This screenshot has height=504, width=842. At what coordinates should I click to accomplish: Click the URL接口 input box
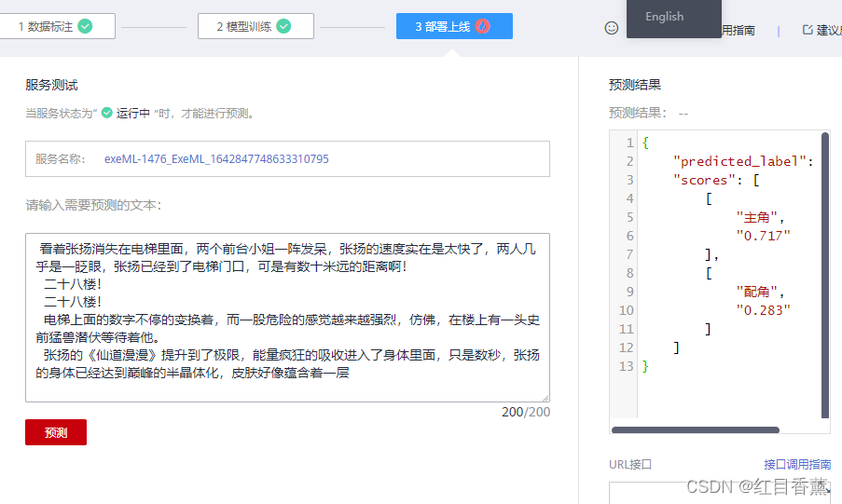720,493
